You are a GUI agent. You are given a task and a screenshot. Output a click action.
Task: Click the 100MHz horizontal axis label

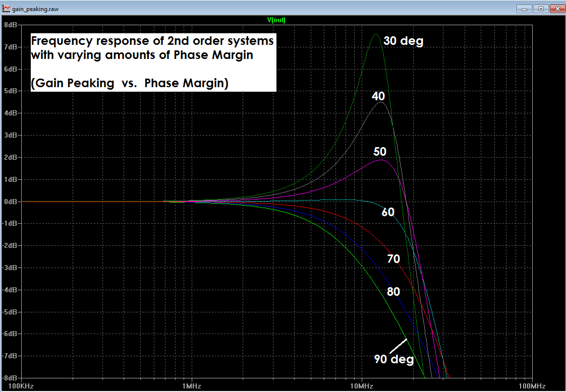pos(532,386)
